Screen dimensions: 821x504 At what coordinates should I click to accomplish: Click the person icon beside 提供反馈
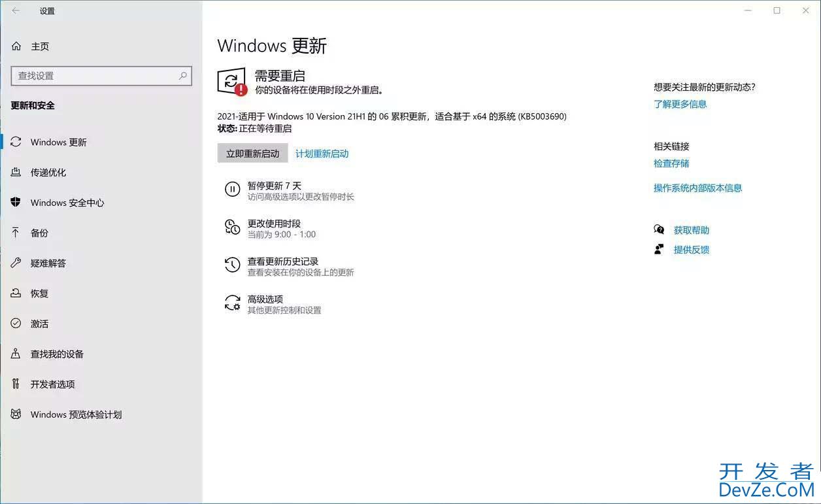[x=659, y=249]
